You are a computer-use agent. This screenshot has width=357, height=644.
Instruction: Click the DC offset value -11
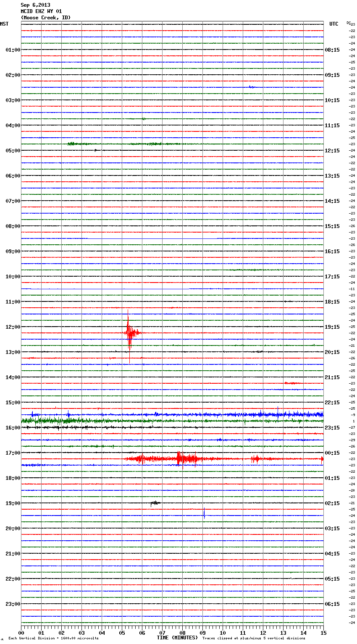(x=352, y=289)
